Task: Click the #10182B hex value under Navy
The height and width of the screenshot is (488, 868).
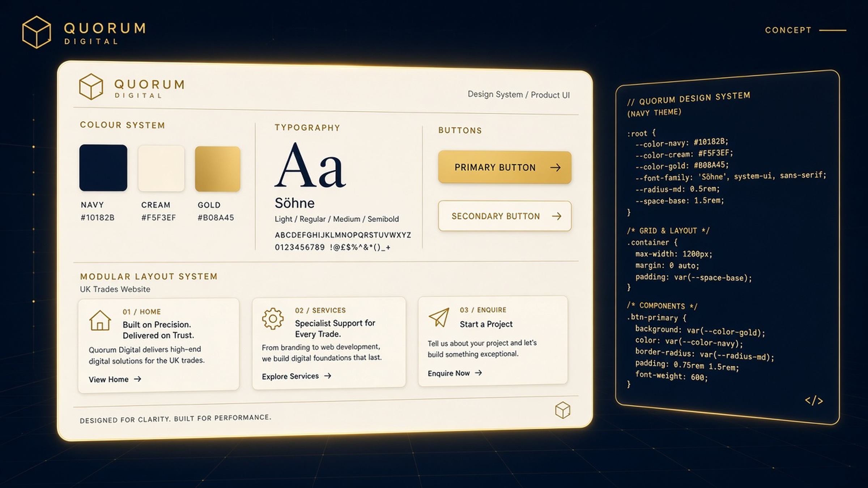Action: point(98,218)
